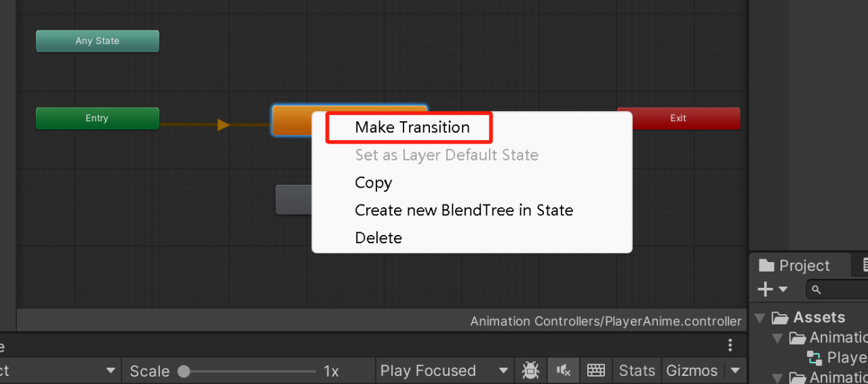Select Copy in the context menu
This screenshot has height=384, width=868.
click(x=373, y=183)
